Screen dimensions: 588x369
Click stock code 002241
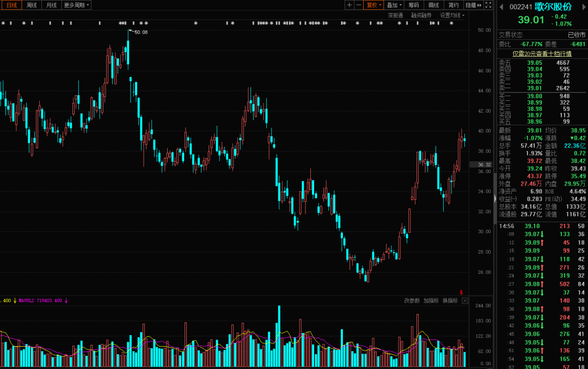click(520, 7)
